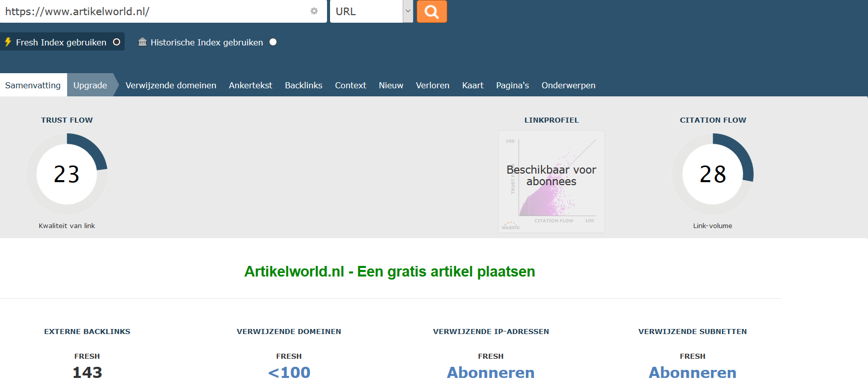Click the <100 verwijzende domeinen link
The width and height of the screenshot is (868, 385).
289,372
